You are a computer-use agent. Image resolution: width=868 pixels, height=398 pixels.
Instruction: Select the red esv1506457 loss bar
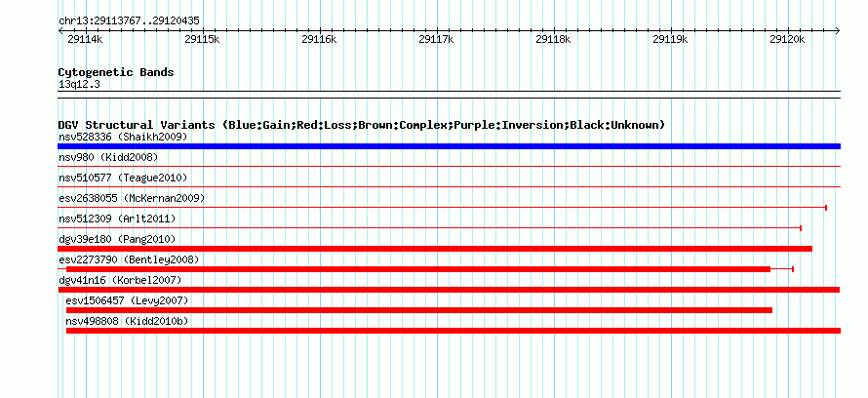[419, 310]
